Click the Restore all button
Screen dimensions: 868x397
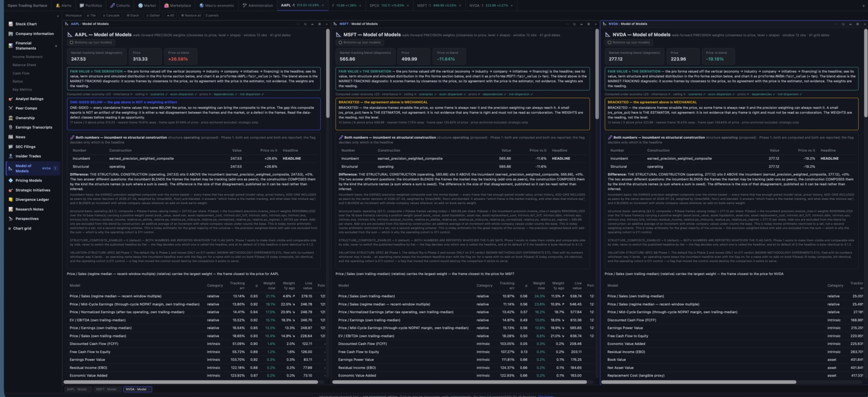pos(191,16)
